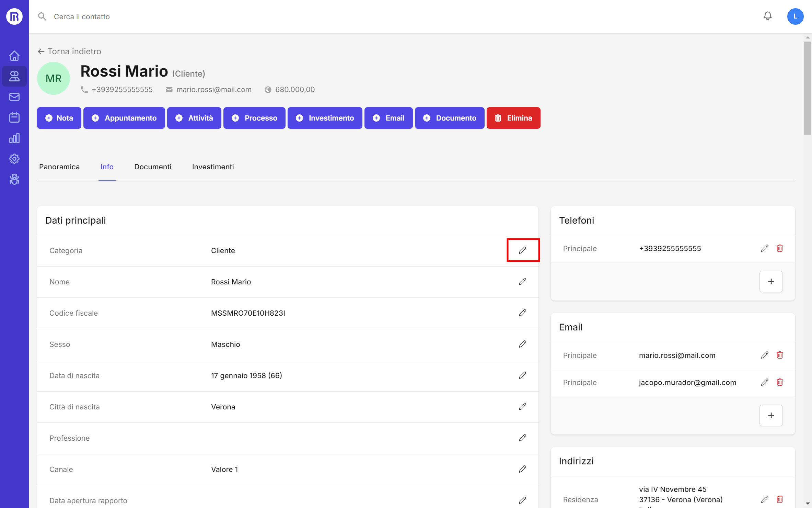Open the calendar icon in sidebar

click(x=14, y=117)
